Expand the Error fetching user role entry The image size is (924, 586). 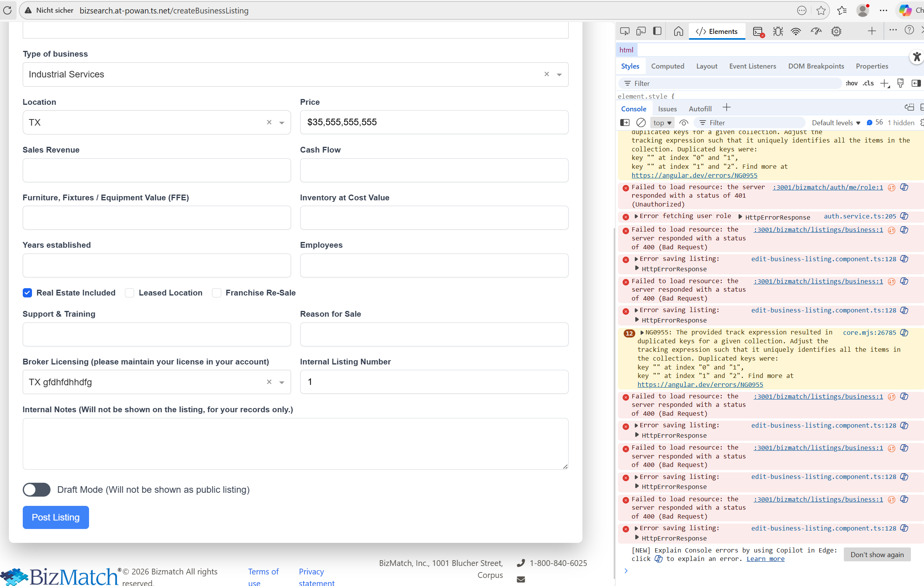coord(636,216)
